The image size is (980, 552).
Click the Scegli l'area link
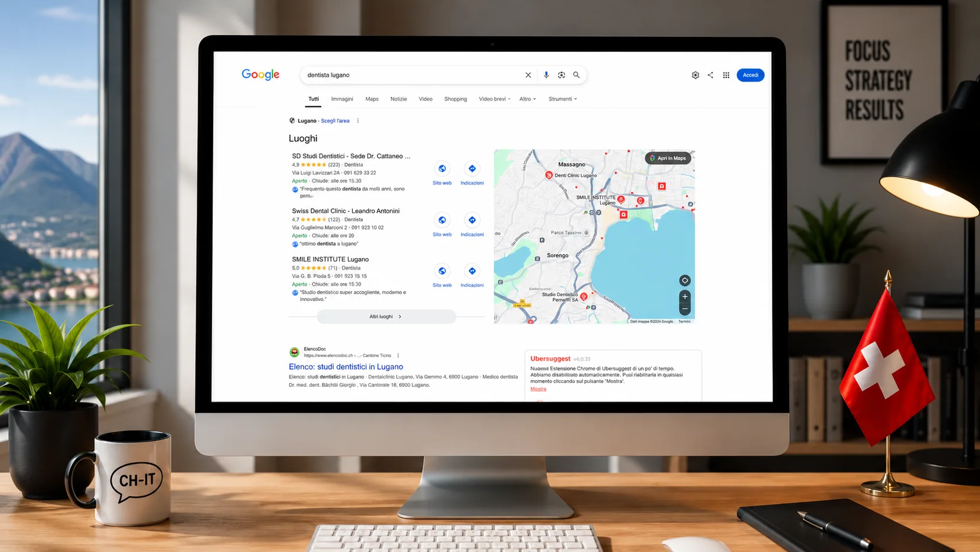coord(335,121)
